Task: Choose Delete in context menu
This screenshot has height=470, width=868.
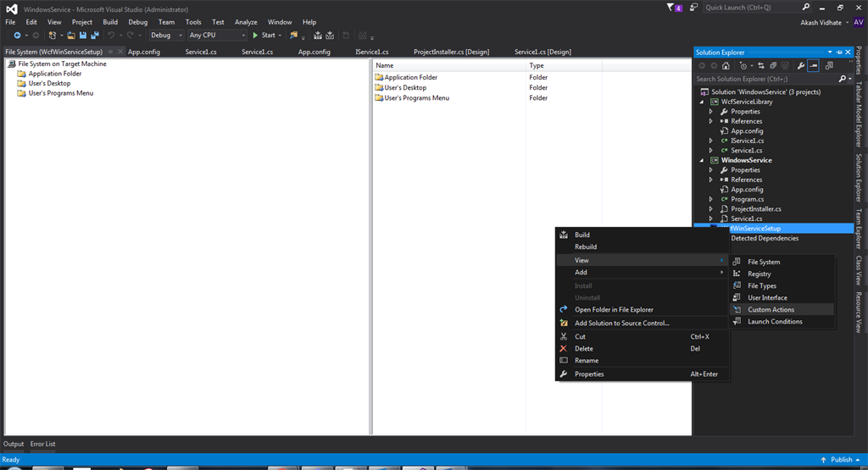Action: [642, 349]
